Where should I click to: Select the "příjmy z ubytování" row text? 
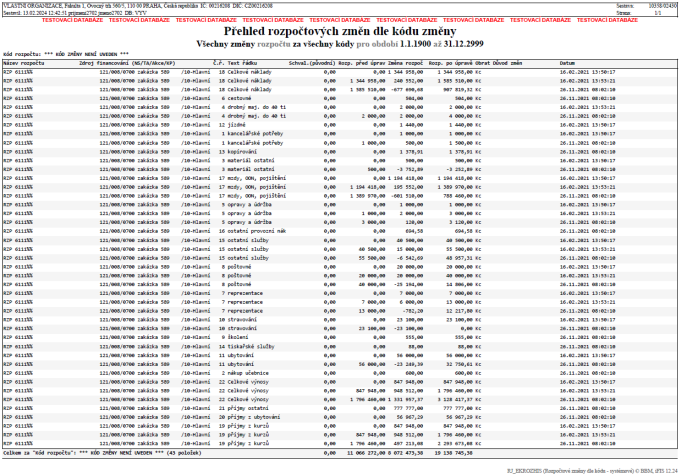(x=254, y=417)
